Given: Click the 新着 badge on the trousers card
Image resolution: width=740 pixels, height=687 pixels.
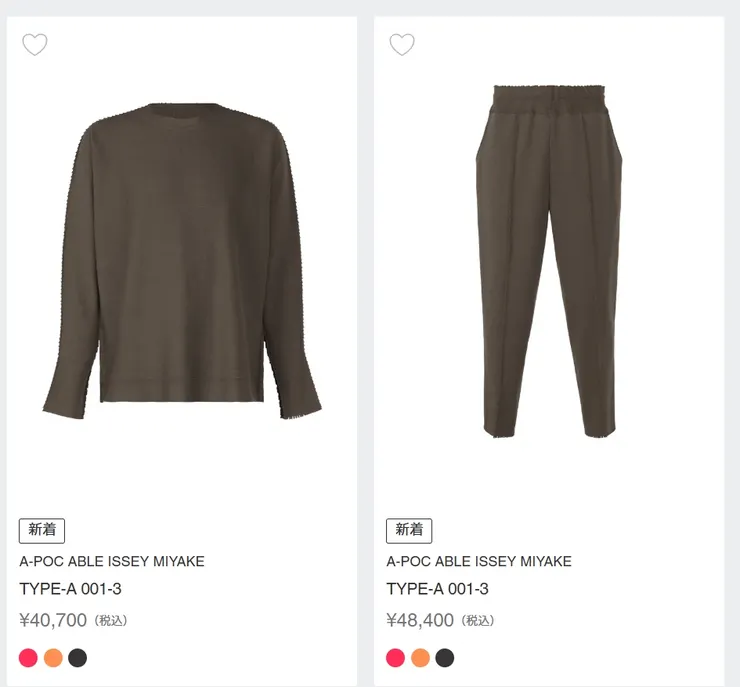Looking at the screenshot, I should (x=409, y=530).
